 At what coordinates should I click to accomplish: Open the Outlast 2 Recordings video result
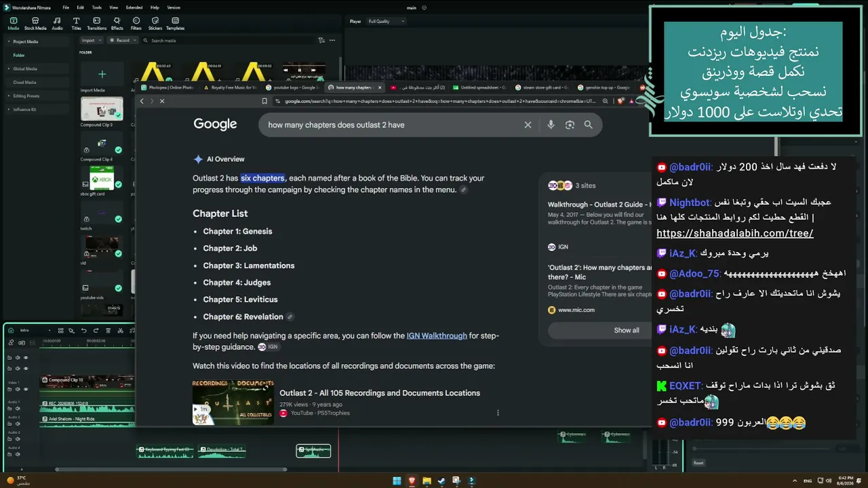[380, 393]
